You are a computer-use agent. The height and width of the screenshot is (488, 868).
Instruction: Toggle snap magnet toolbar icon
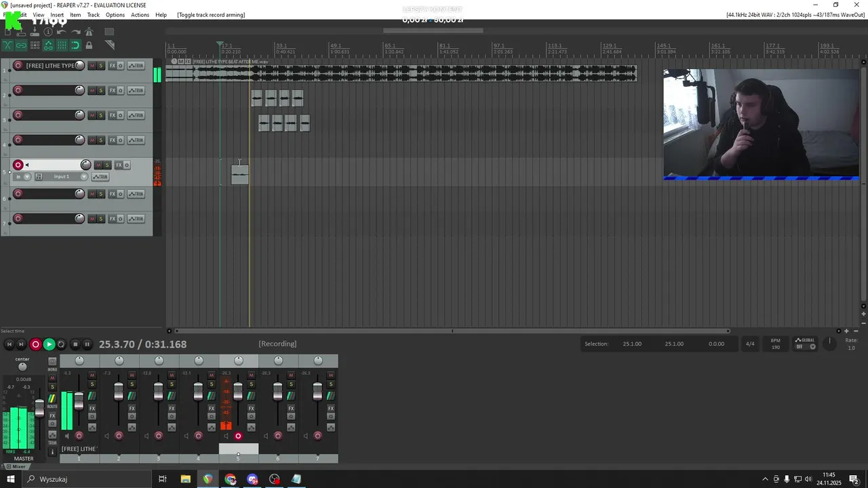75,45
